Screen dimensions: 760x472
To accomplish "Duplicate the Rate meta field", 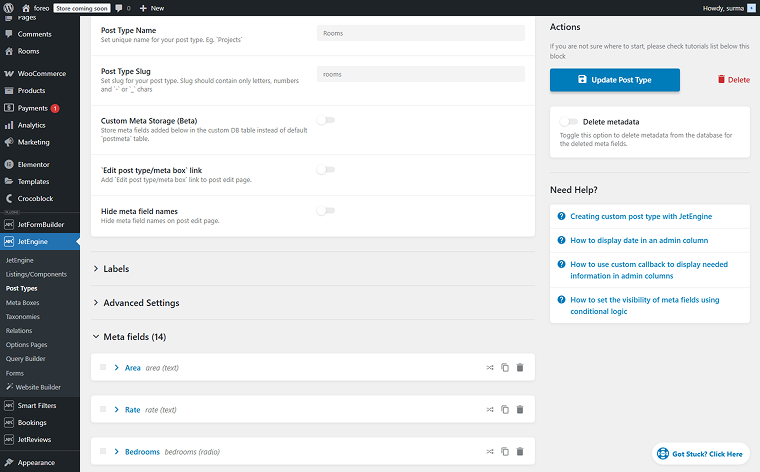I will (x=505, y=409).
